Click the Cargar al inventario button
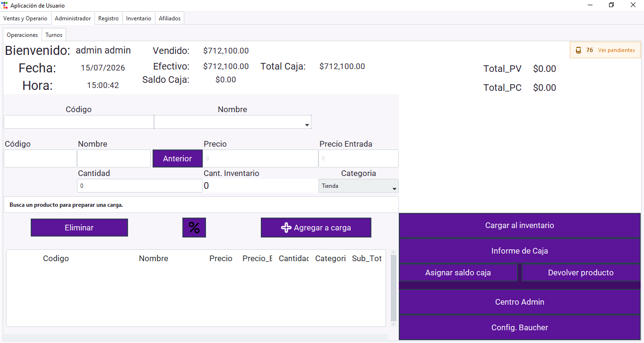The width and height of the screenshot is (644, 343). (520, 226)
